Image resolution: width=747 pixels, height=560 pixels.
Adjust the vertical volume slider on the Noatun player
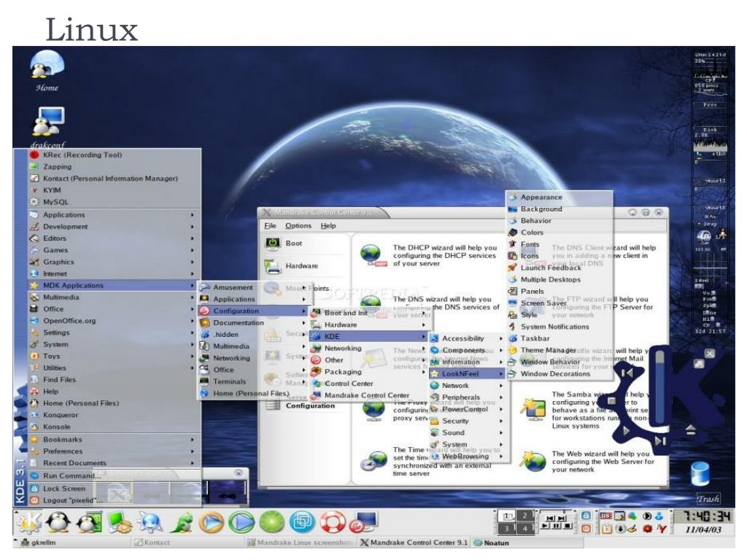(659, 386)
